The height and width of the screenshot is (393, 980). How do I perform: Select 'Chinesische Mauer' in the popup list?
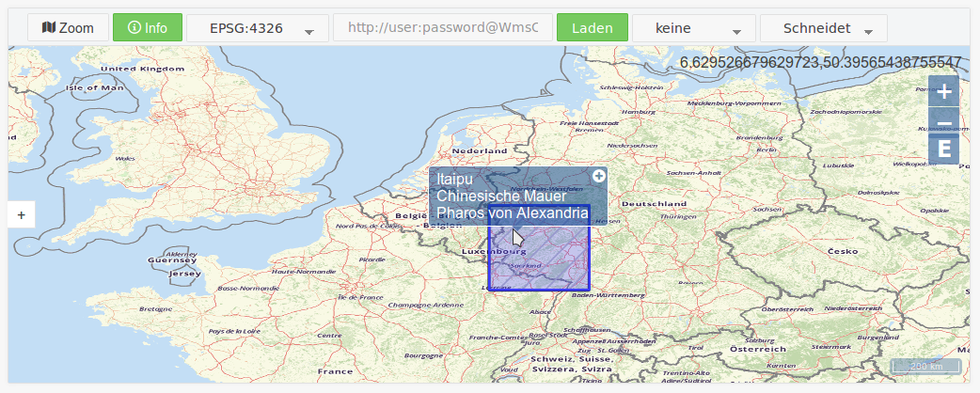[501, 196]
